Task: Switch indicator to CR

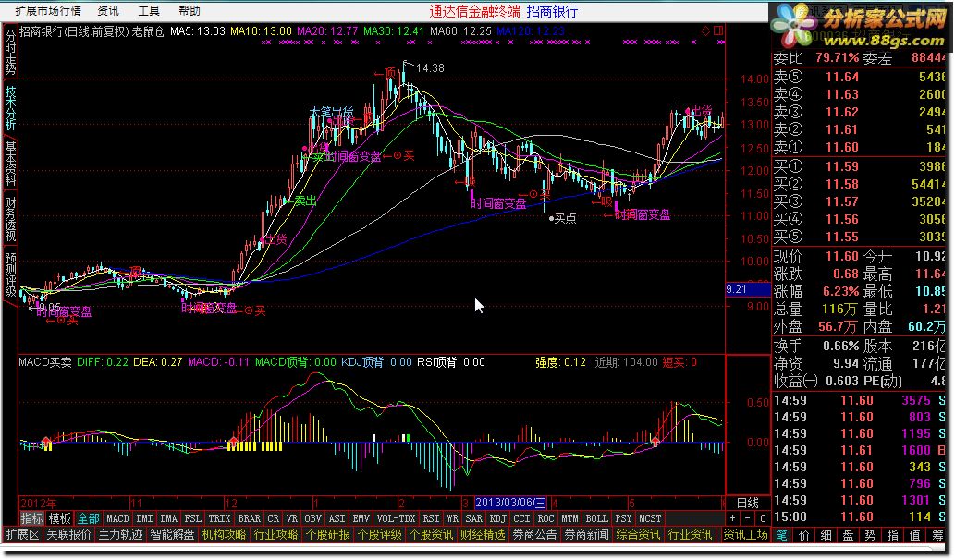Action: [x=274, y=518]
